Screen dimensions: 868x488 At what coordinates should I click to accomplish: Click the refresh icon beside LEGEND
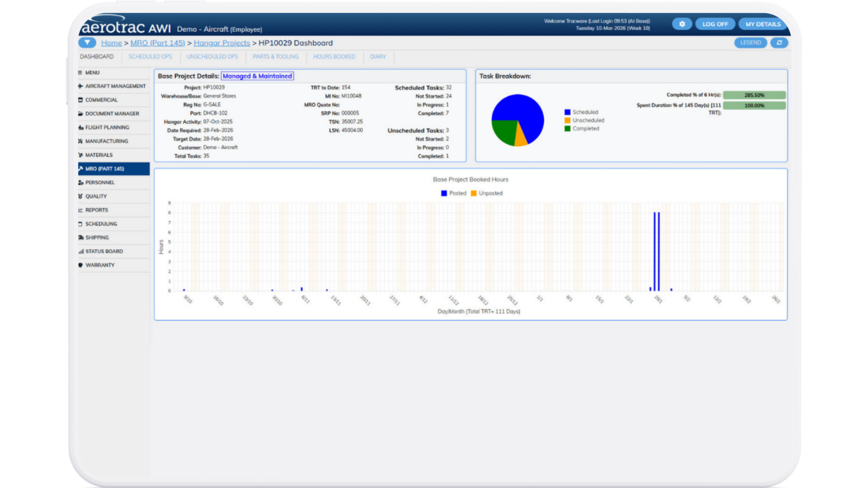coord(779,42)
